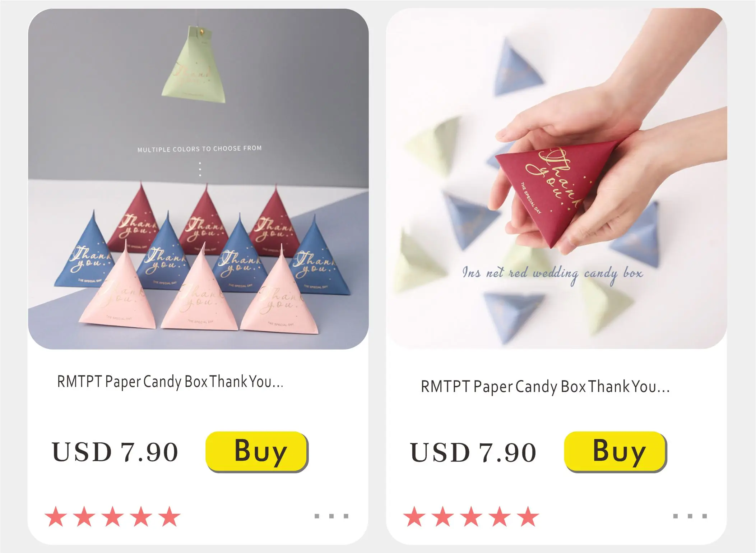Click the Buy button on right product card
Viewport: 756px width, 553px height.
pyautogui.click(x=616, y=452)
